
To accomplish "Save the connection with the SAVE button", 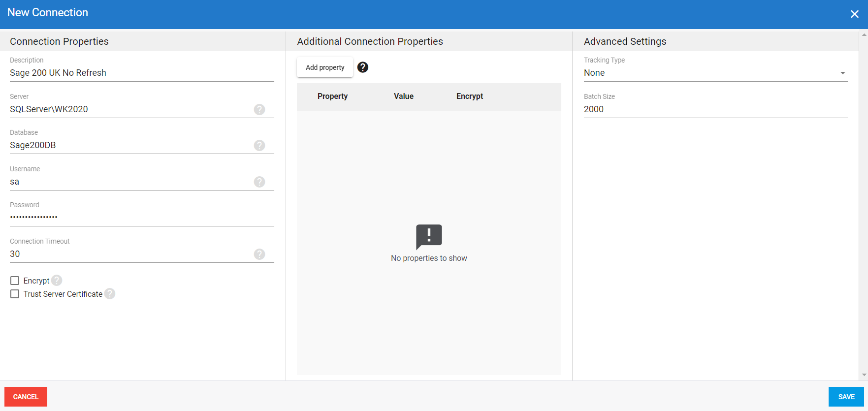I will (846, 397).
